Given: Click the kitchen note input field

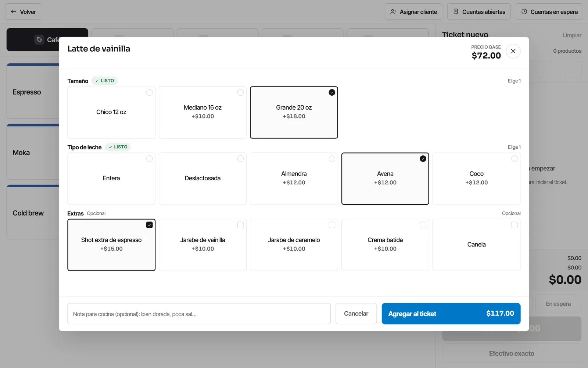Looking at the screenshot, I should pos(199,314).
